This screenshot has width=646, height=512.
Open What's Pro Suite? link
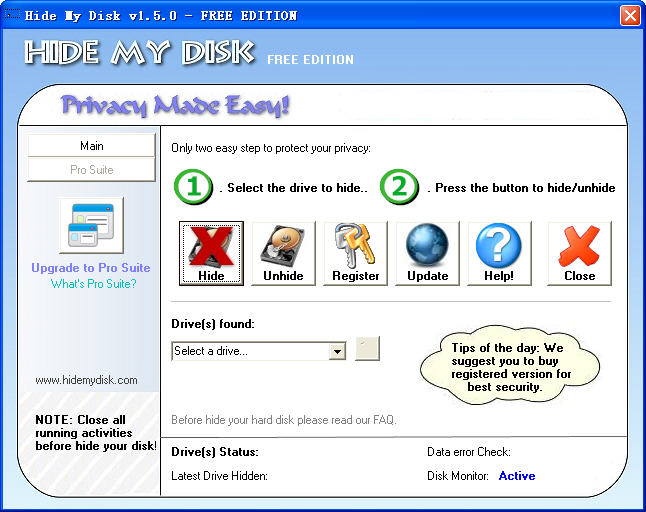pyautogui.click(x=94, y=284)
